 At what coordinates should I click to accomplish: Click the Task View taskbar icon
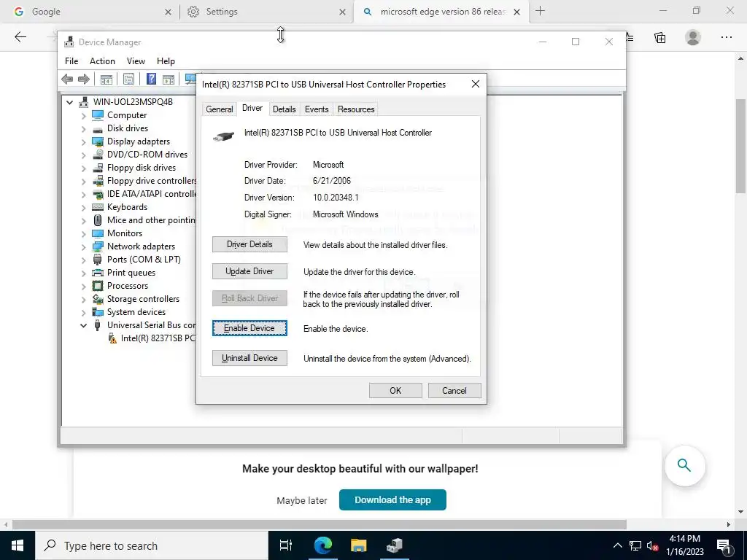[285, 545]
